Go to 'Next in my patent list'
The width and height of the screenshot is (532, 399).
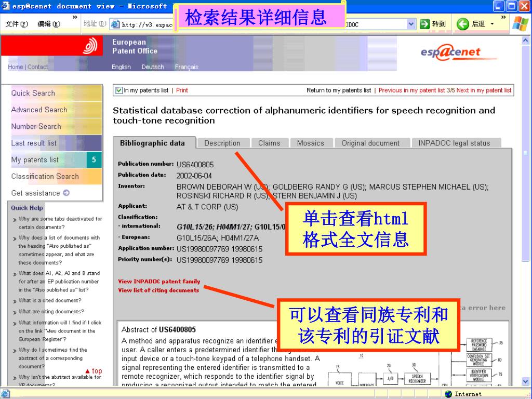coord(484,90)
